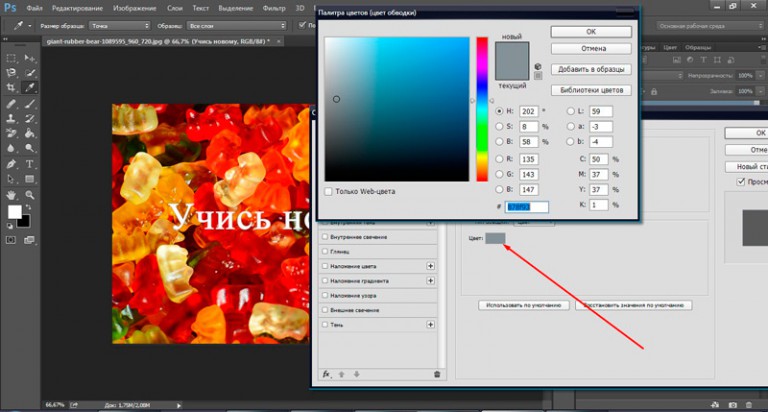Enable Только Web-цвета checkbox
768x412 pixels.
[329, 192]
